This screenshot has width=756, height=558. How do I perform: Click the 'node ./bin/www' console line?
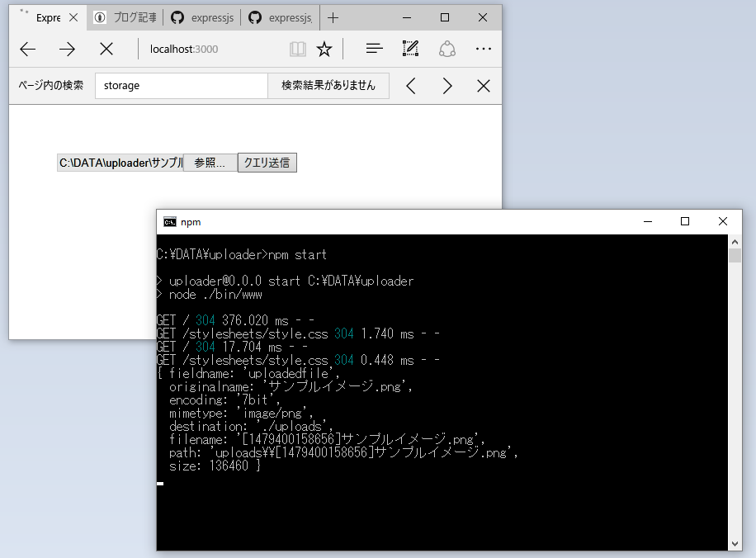(210, 294)
